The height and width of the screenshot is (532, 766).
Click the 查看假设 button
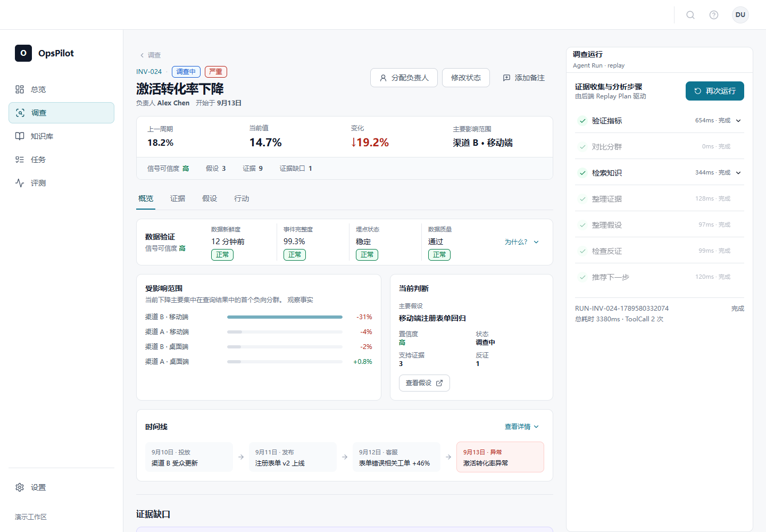(424, 383)
